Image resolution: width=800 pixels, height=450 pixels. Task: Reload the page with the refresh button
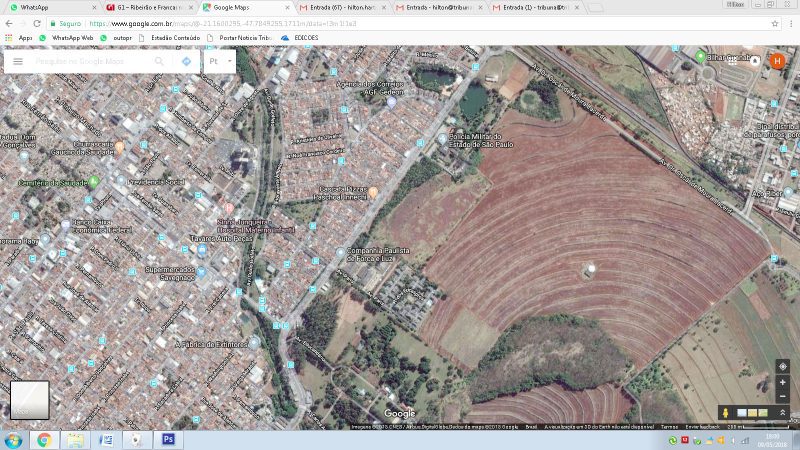pyautogui.click(x=38, y=23)
